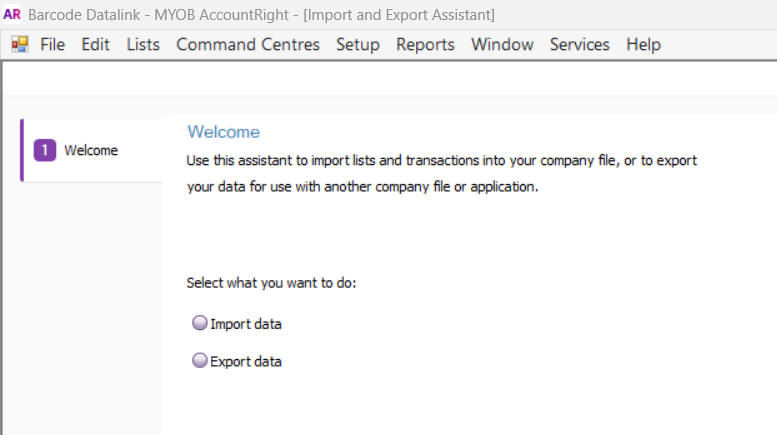Viewport: 777px width, 435px height.
Task: Open the Reports menu
Action: pyautogui.click(x=425, y=45)
